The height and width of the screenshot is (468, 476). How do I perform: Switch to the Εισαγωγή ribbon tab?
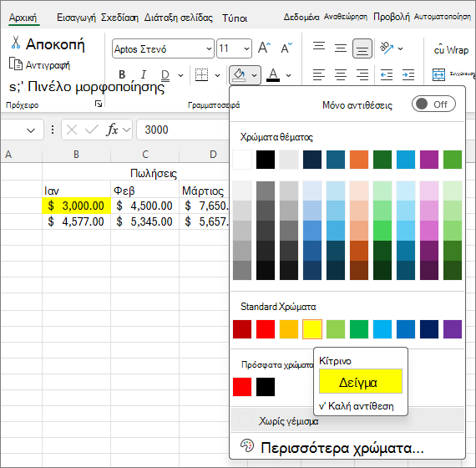pyautogui.click(x=76, y=18)
